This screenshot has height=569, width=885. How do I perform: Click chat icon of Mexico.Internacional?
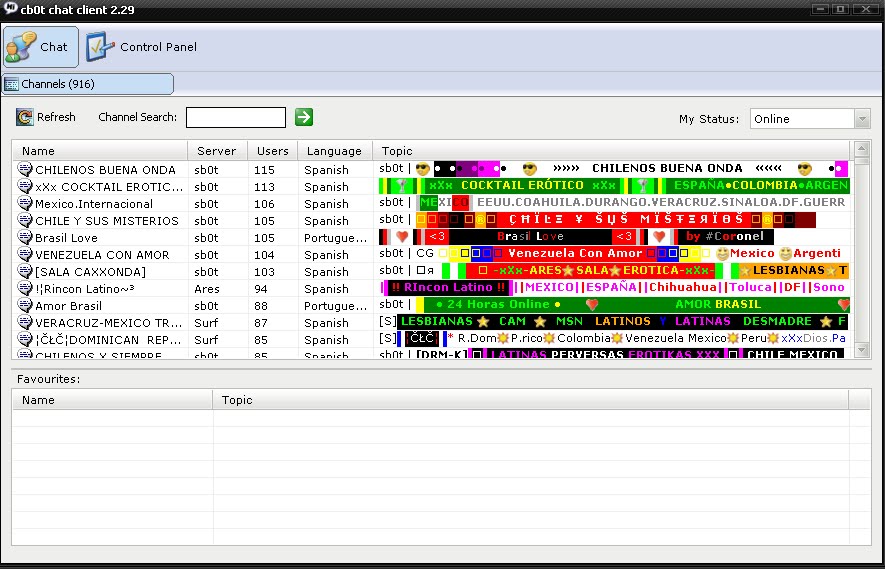click(x=25, y=203)
